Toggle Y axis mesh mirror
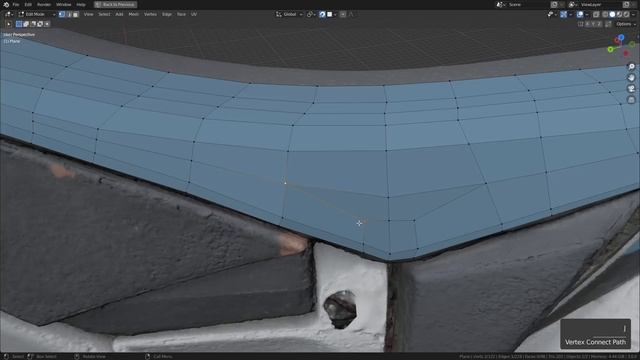Viewport: 640px width, 360px height. 593,24
